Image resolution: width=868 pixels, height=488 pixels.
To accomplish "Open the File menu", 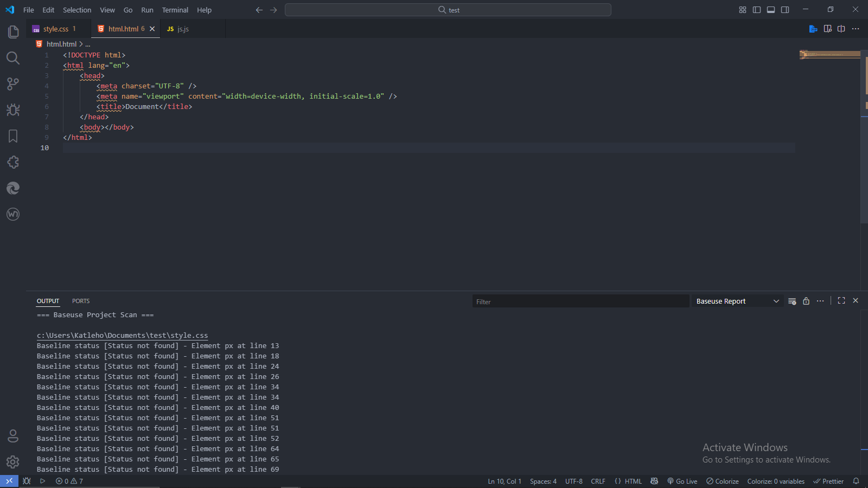I will coord(29,10).
